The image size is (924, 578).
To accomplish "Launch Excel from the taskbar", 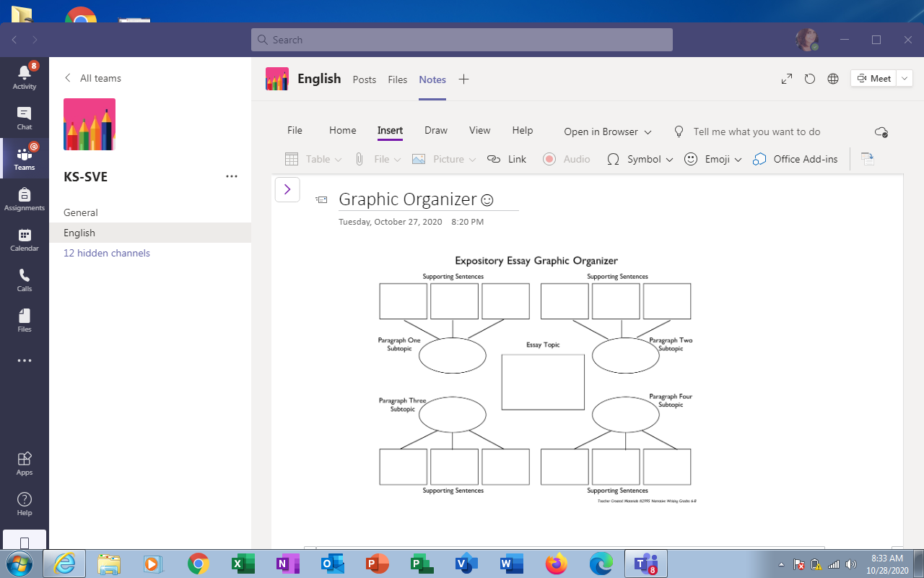I will point(243,564).
